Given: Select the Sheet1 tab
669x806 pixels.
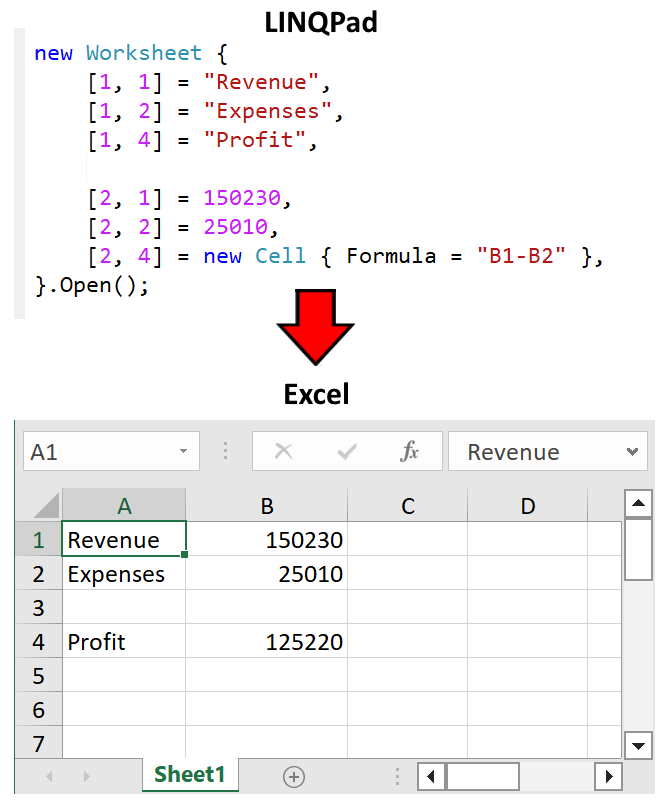Looking at the screenshot, I should [x=190, y=774].
